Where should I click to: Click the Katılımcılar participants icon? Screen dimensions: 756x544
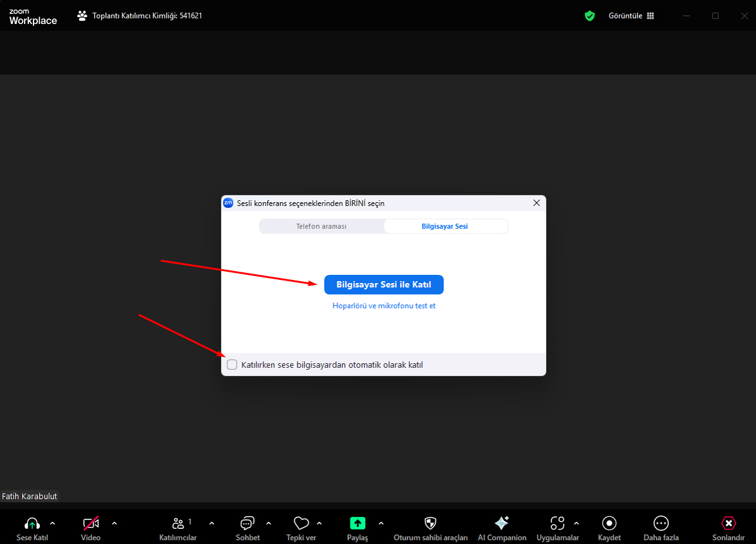pos(178,523)
